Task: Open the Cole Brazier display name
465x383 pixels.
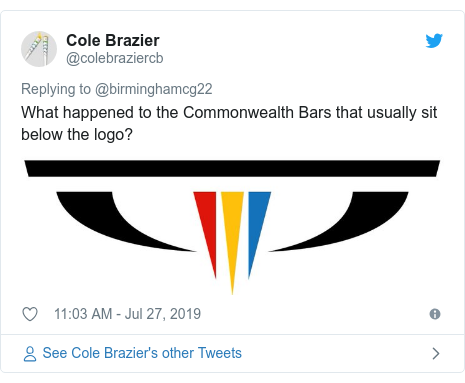Action: click(113, 40)
